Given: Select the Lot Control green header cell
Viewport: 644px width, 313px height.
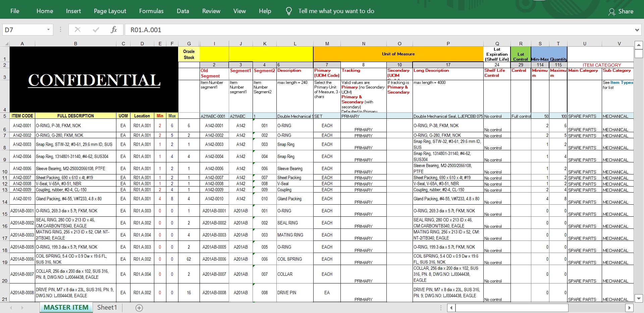Looking at the screenshot, I should click(x=521, y=54).
